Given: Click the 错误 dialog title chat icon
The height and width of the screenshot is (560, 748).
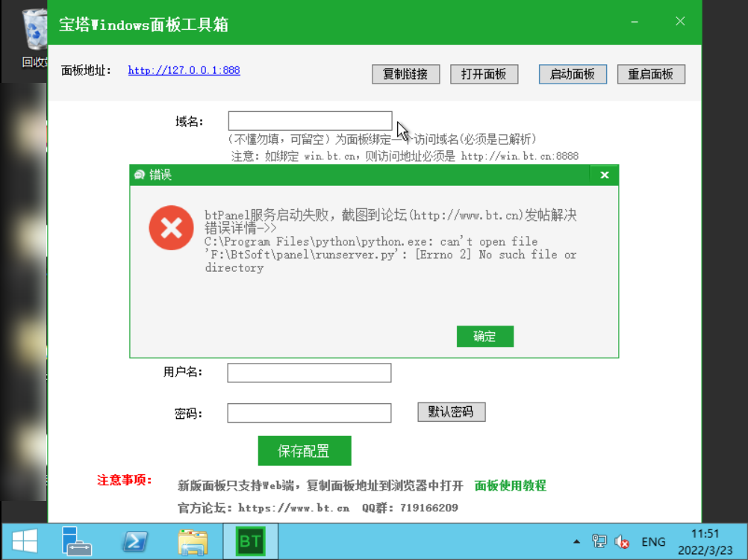Looking at the screenshot, I should pyautogui.click(x=140, y=175).
